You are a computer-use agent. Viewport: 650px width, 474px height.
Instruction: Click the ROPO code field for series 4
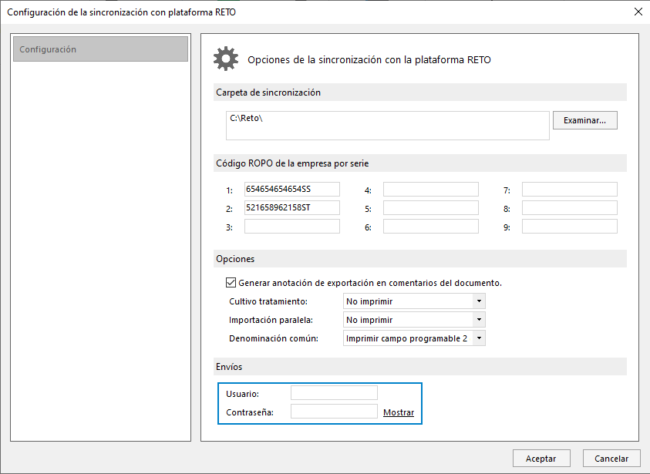430,189
